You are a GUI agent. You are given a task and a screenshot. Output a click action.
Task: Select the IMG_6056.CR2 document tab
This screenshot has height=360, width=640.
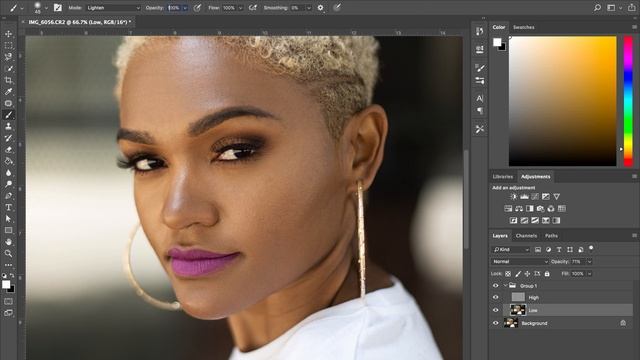pyautogui.click(x=80, y=22)
